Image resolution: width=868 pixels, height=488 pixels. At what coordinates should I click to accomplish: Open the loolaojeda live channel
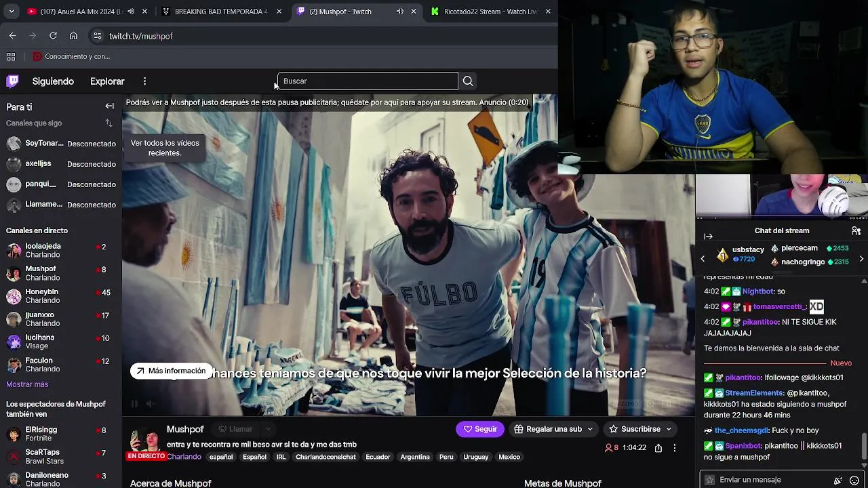coord(61,250)
